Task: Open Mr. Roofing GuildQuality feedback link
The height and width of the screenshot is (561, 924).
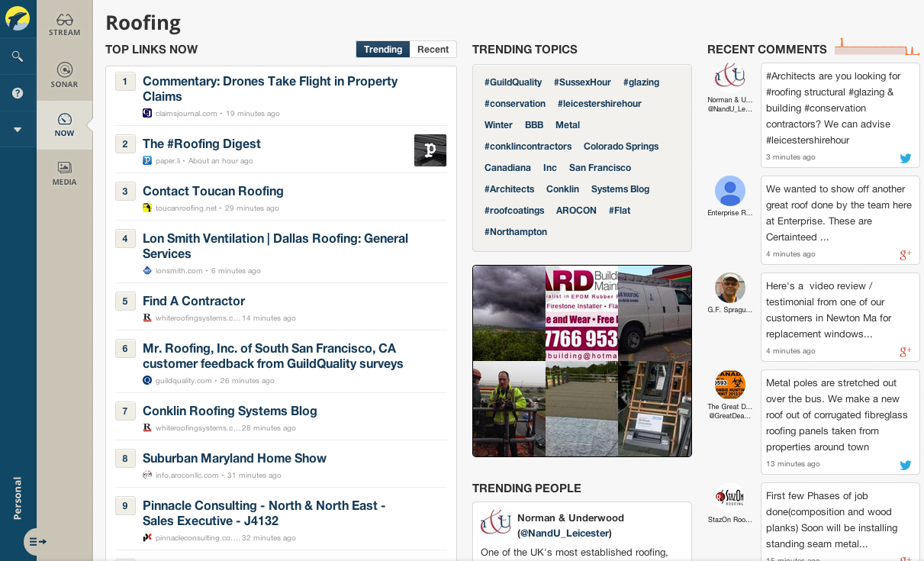Action: pyautogui.click(x=273, y=356)
